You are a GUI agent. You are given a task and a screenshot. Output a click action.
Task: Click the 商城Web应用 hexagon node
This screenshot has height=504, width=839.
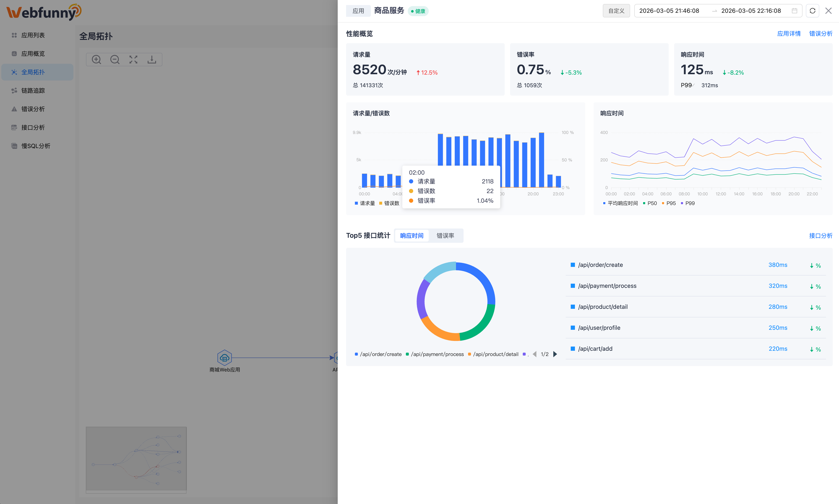224,358
